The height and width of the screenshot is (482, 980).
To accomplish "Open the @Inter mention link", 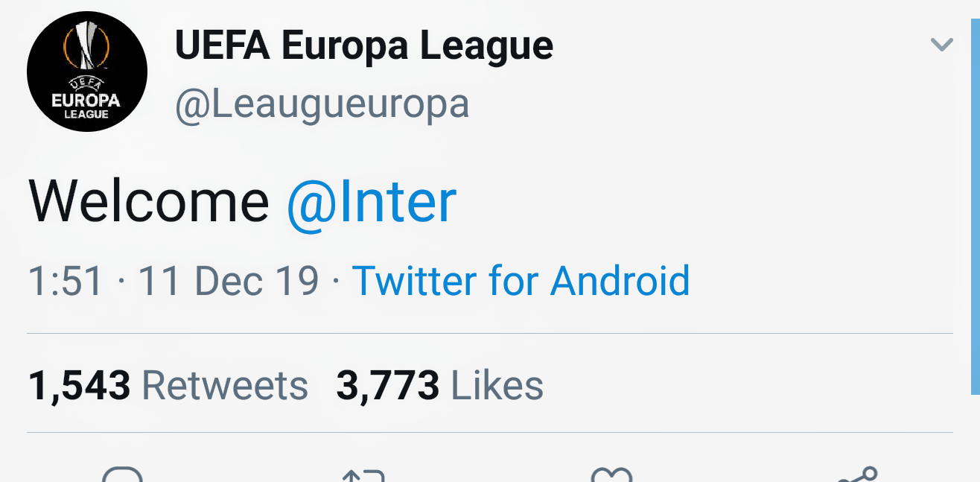I will tap(371, 202).
